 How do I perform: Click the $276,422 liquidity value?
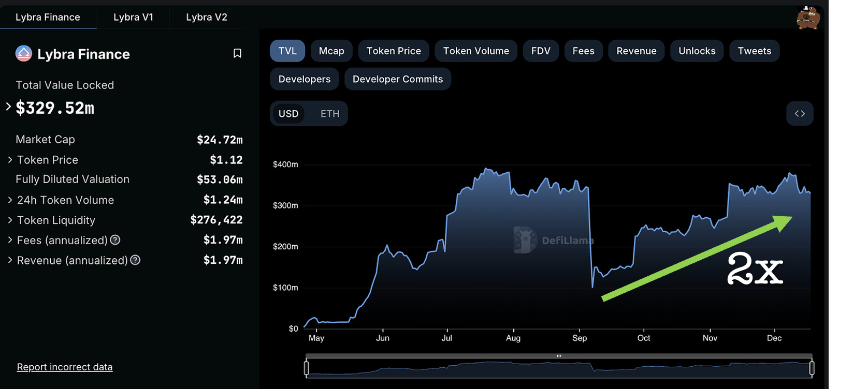click(216, 220)
